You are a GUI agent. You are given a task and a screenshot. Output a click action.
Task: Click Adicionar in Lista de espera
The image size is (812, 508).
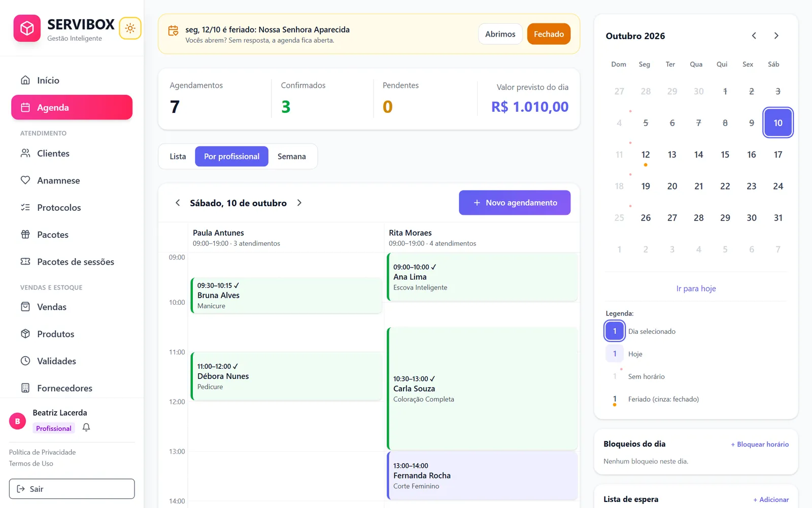tap(771, 499)
